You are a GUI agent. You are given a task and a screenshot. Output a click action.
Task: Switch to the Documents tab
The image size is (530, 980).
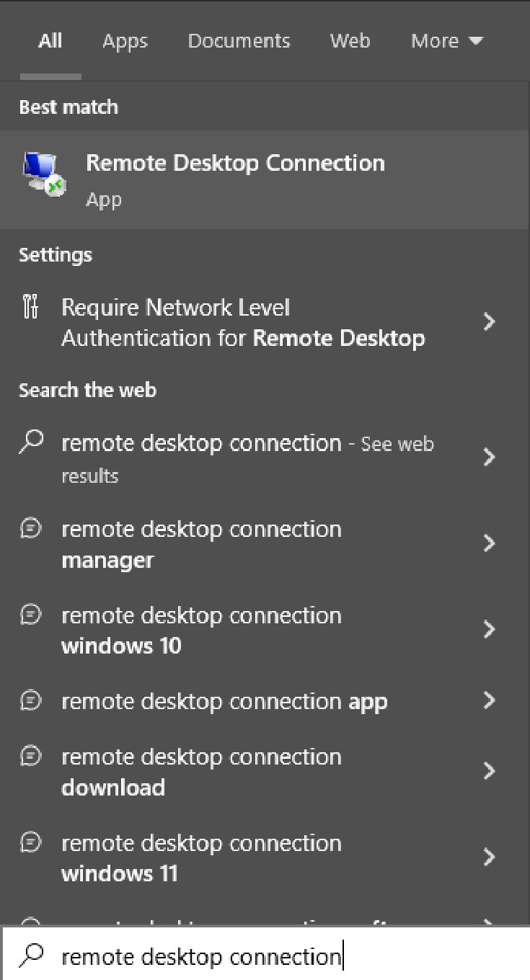coord(239,41)
